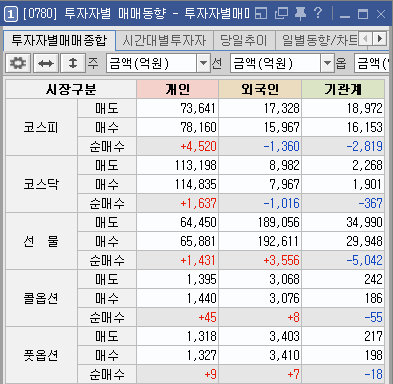This screenshot has width=393, height=384.
Task: Open settings with the gear icon
Action: pos(18,63)
